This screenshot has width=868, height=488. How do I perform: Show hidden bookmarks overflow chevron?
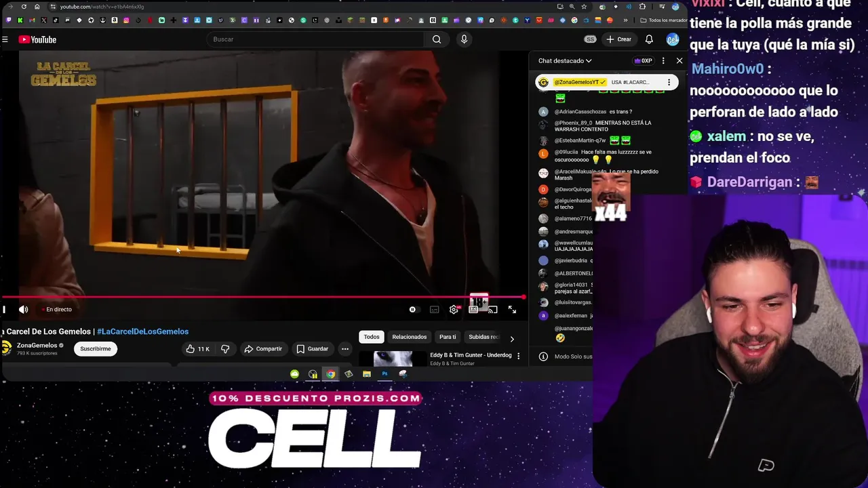click(x=625, y=20)
